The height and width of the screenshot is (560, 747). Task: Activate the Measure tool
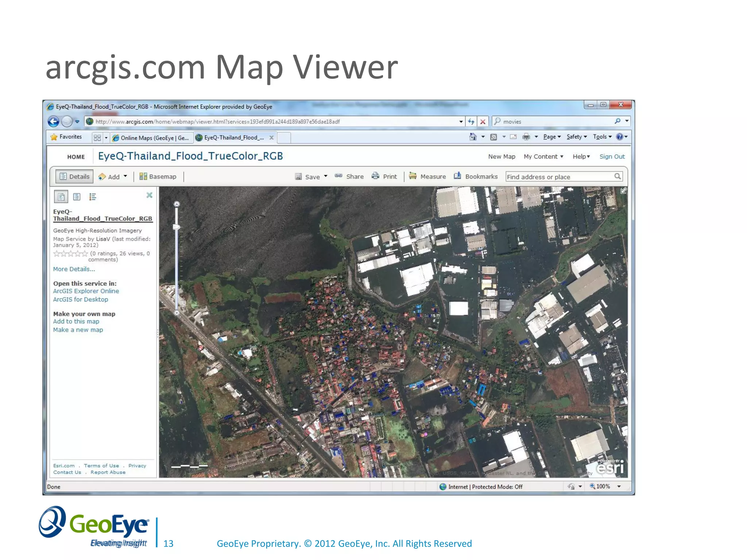pos(427,176)
